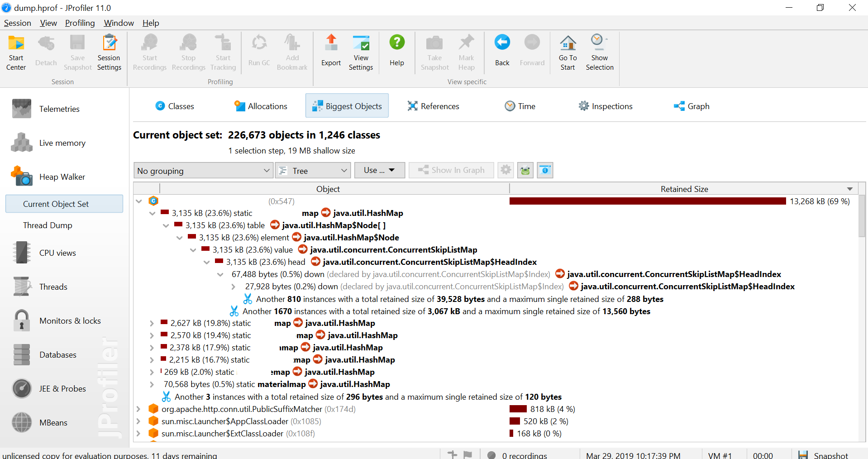The width and height of the screenshot is (868, 459).
Task: Open the Window menu
Action: (119, 23)
